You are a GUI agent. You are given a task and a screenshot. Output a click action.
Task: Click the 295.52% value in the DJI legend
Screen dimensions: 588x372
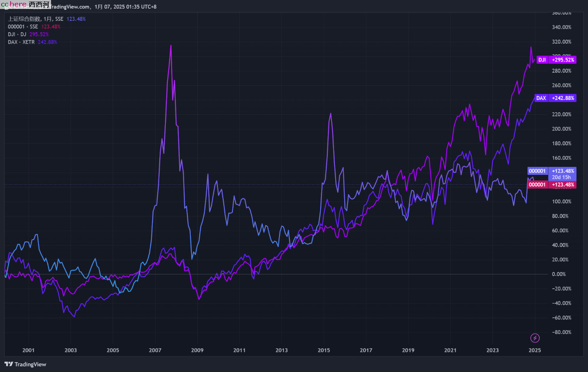pyautogui.click(x=39, y=34)
